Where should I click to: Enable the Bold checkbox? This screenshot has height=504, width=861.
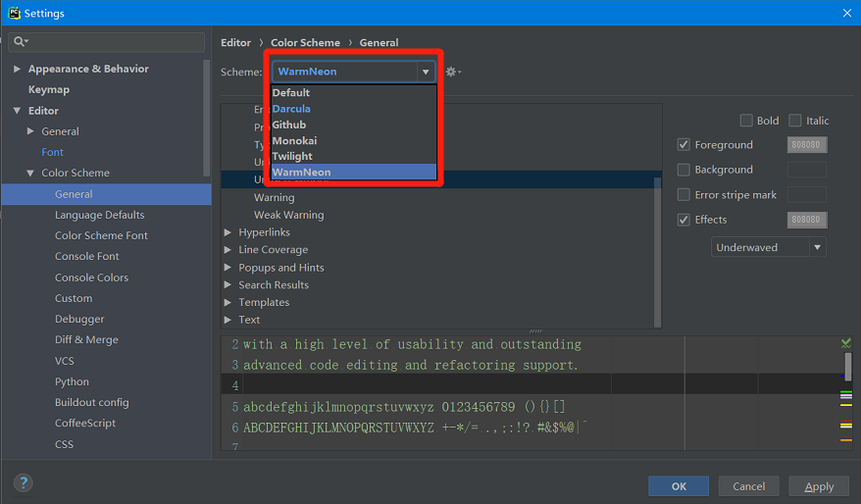(746, 121)
